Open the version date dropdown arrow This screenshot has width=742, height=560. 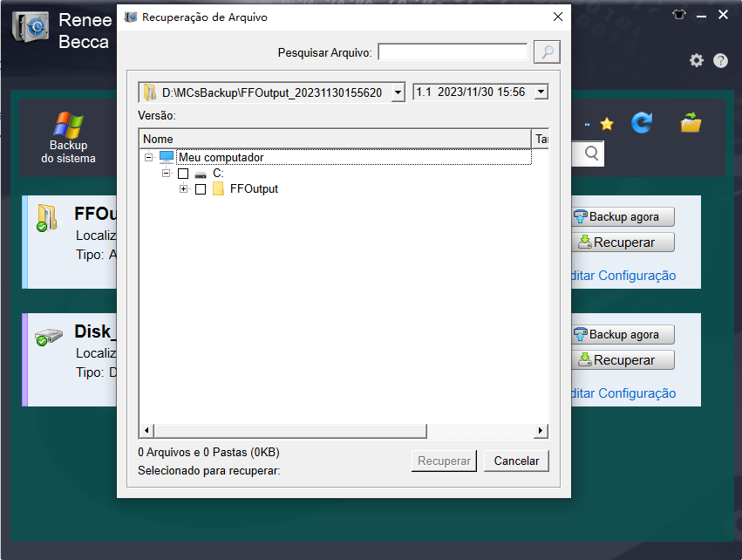click(541, 92)
